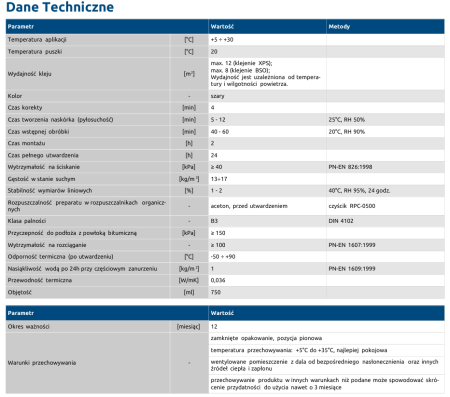Viewport: 450px width, 397px height.
Task: Select the value 'szary'
Action: tap(217, 96)
